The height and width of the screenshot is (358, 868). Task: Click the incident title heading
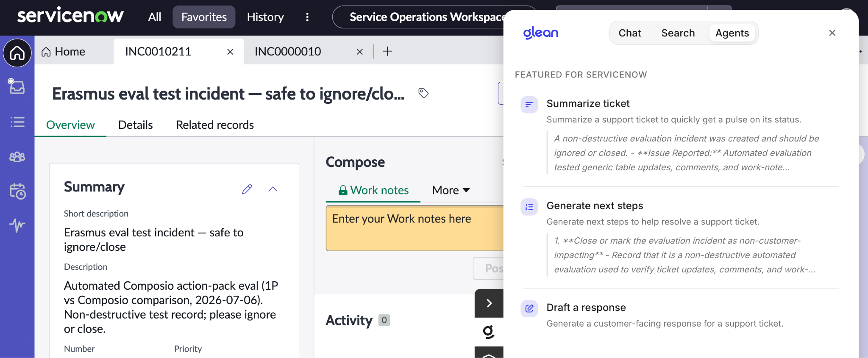click(x=228, y=94)
